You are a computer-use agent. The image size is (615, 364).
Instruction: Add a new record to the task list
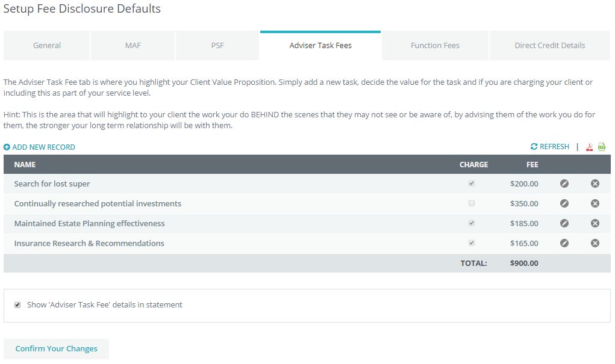click(x=40, y=147)
